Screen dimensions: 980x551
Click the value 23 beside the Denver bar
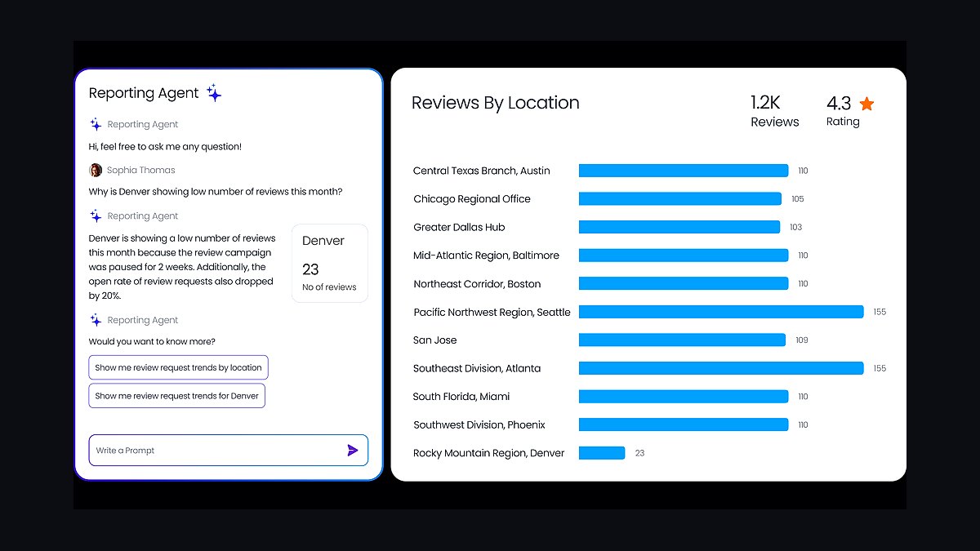click(639, 452)
